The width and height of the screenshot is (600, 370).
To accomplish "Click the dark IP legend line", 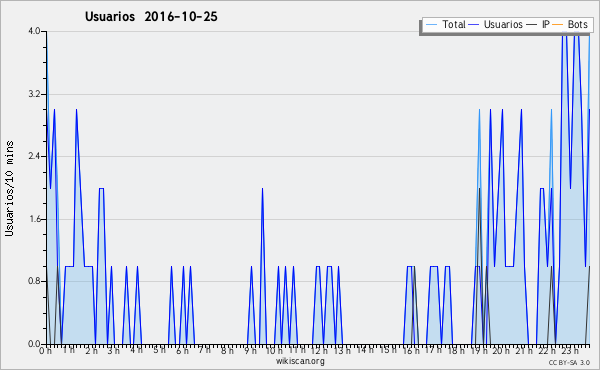I will tap(532, 25).
